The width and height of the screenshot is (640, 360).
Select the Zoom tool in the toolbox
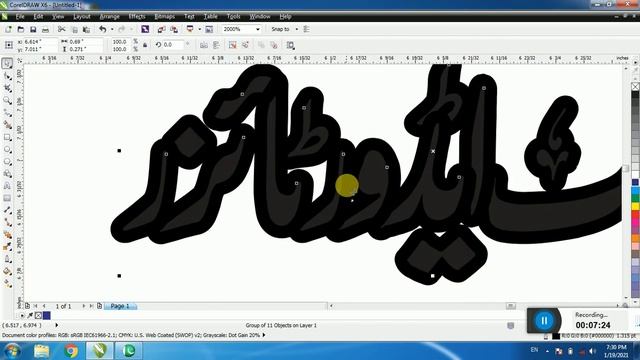(7, 100)
